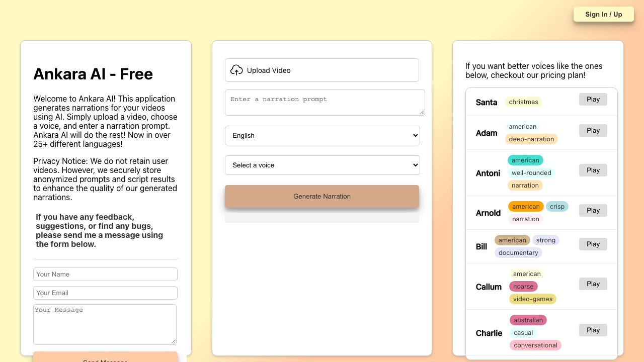This screenshot has height=362, width=644.
Task: Click the cloud upload icon
Action: click(236, 70)
